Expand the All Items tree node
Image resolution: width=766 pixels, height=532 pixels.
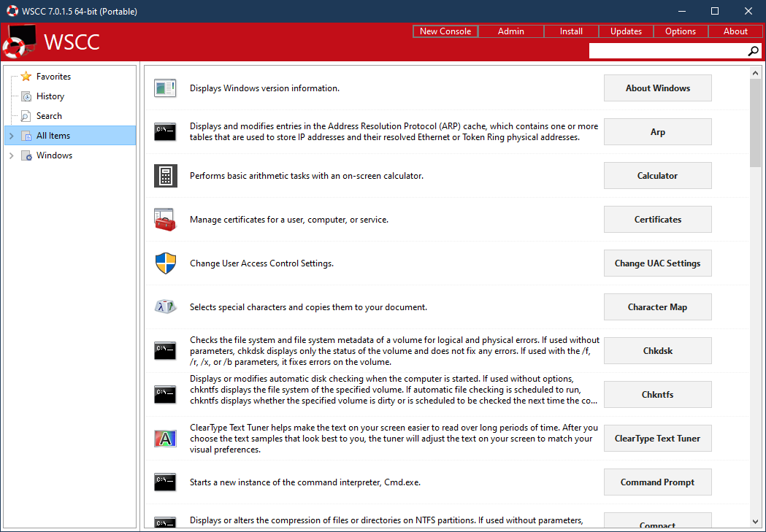[11, 136]
